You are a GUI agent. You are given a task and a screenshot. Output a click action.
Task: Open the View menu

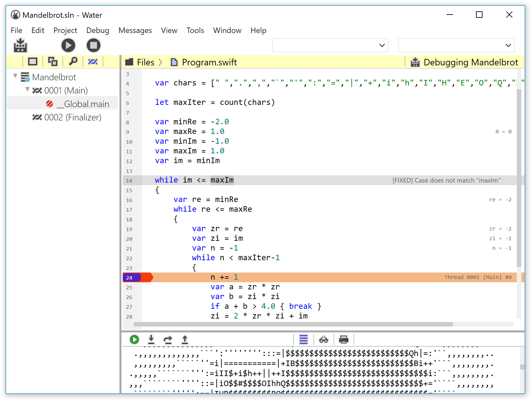tap(169, 30)
